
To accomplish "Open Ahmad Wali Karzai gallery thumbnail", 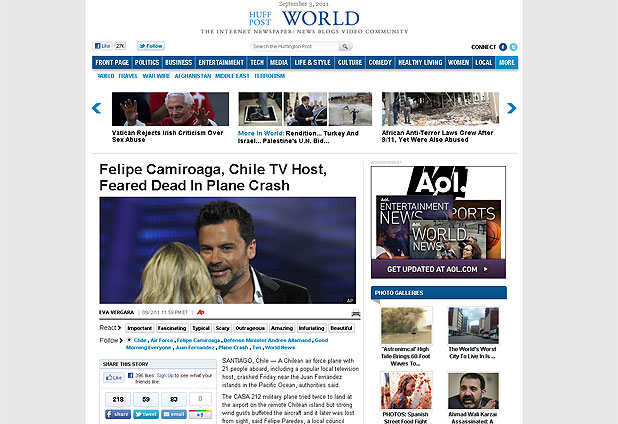I will click(x=473, y=391).
